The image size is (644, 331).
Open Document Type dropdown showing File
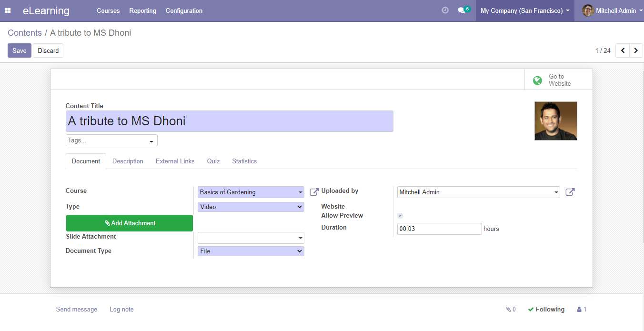pos(251,251)
